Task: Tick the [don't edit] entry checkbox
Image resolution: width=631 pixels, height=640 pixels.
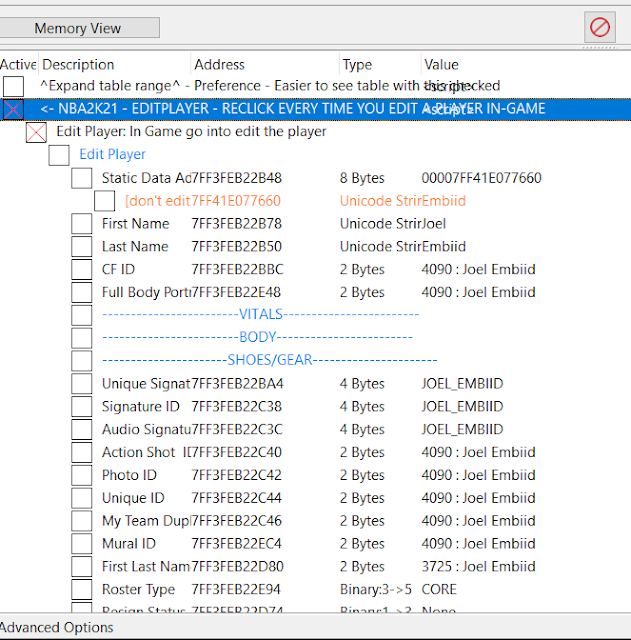Action: [x=104, y=201]
